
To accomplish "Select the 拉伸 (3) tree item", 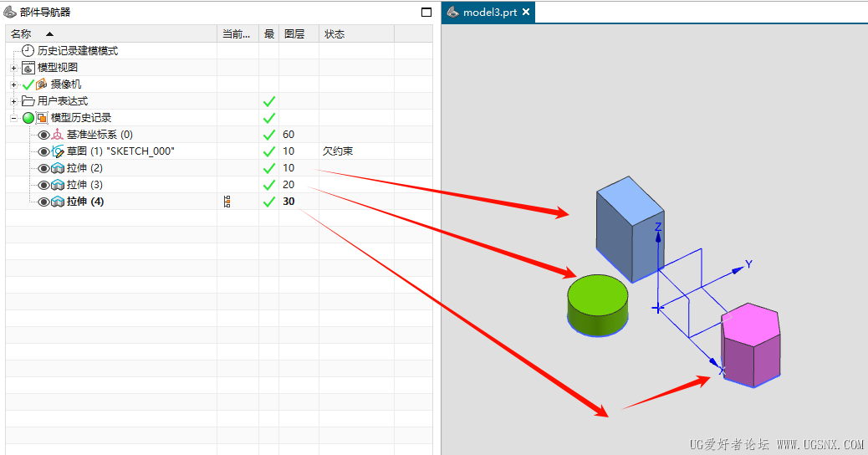I will click(84, 184).
